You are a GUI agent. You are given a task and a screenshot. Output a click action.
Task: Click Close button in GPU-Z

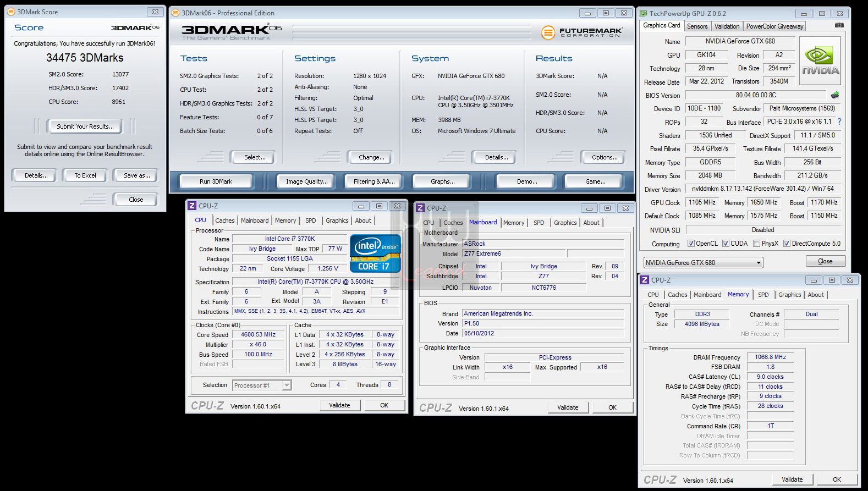[x=825, y=261]
